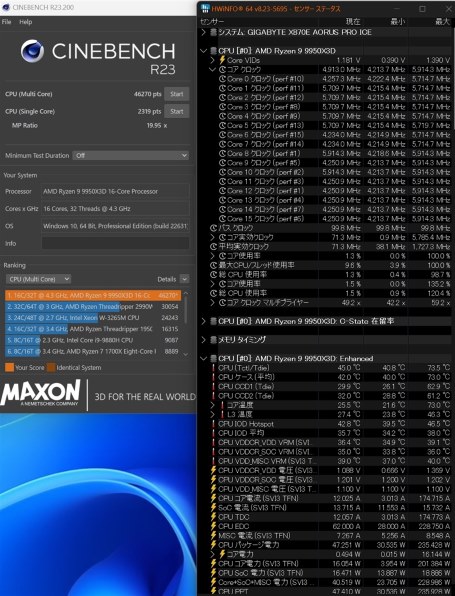
Task: Start the CPU (Multi Core) benchmark
Action: 177,94
